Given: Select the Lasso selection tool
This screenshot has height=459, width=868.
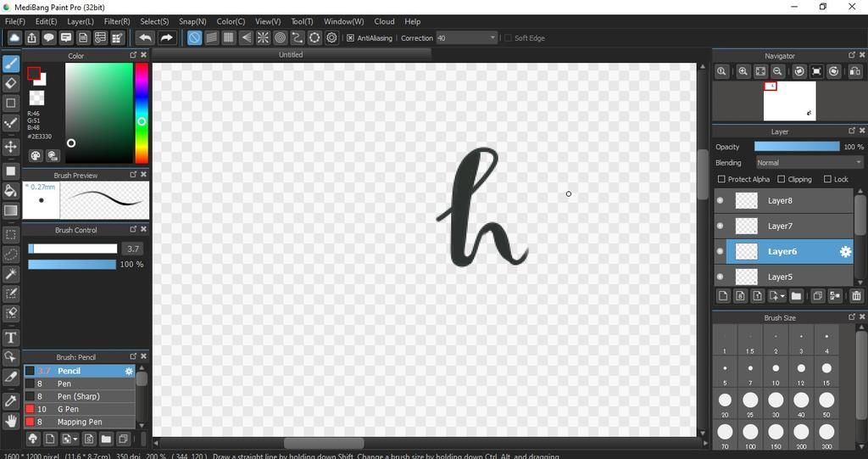Looking at the screenshot, I should [x=10, y=255].
